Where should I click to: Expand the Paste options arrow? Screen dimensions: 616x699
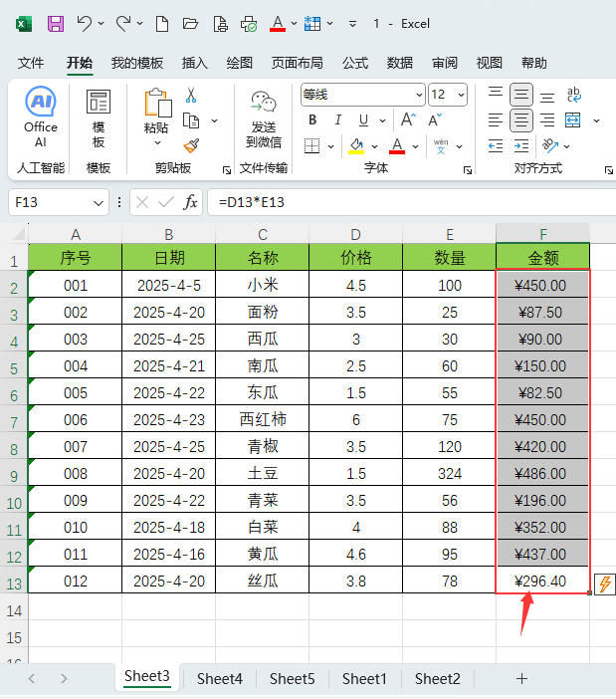point(157,142)
